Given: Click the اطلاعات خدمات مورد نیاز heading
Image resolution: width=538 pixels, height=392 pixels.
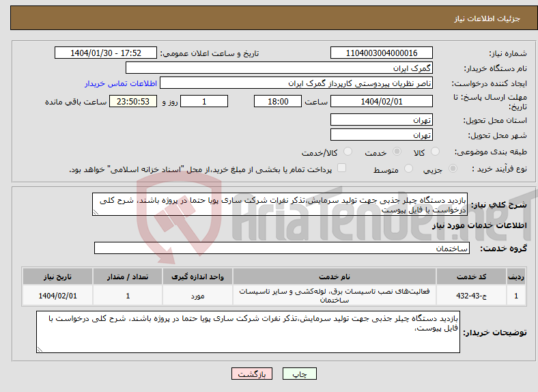Looking at the screenshot, I should [x=479, y=225].
